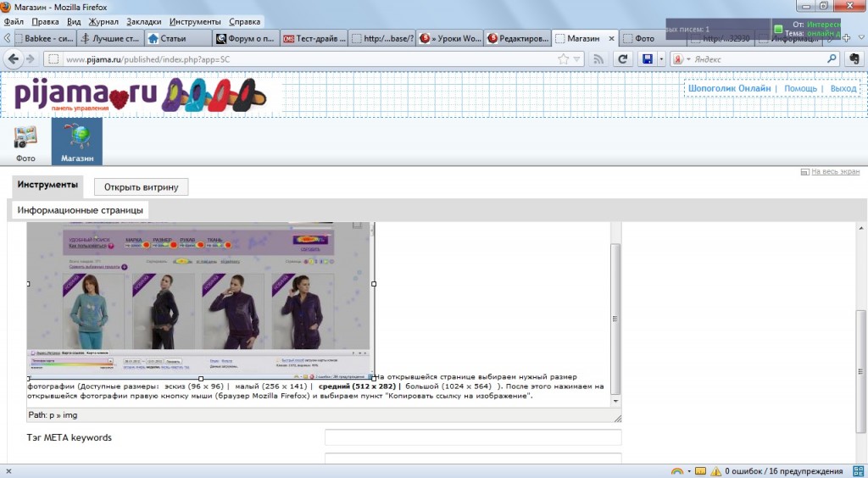Click the editor resize grip corner
868x478 pixels.
click(617, 419)
